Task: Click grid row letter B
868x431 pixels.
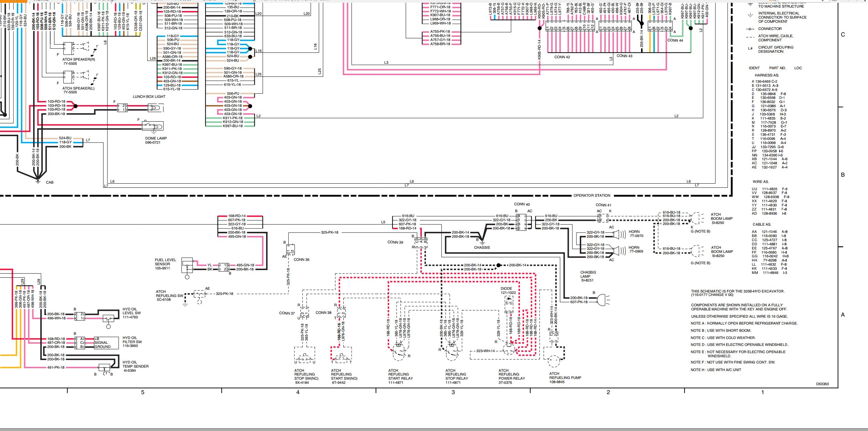Action: tap(843, 175)
